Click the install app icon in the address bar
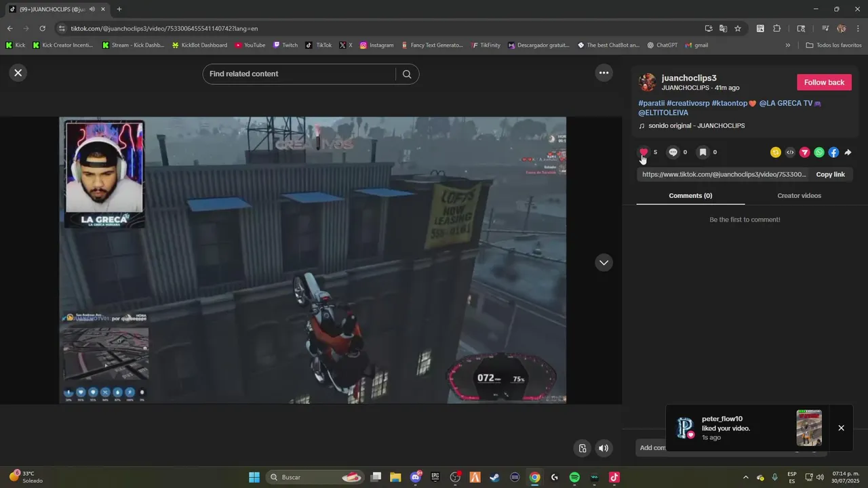Viewport: 868px width, 488px height. 709,28
